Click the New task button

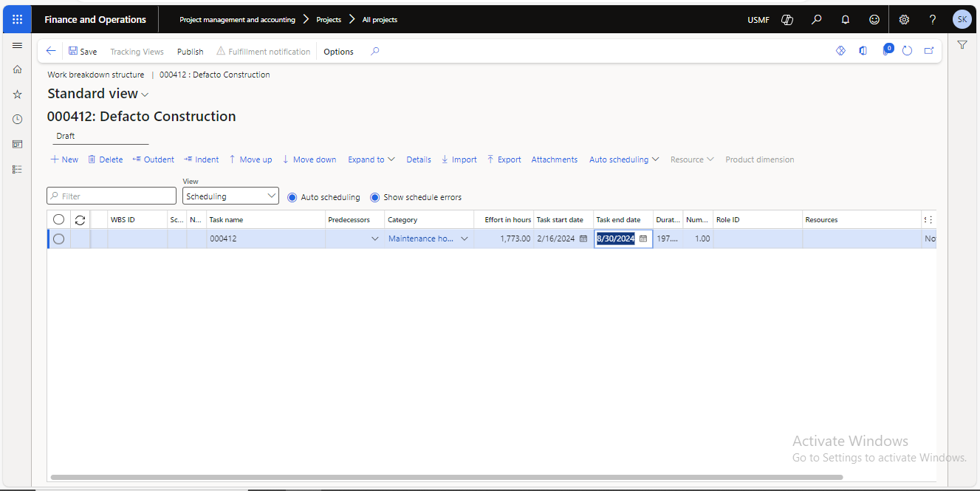point(64,159)
